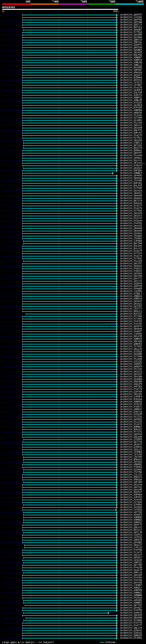The width and height of the screenshot is (146, 644).
Task: Select the UniRef100_C5XQ83 label
Action: pyautogui.click(x=131, y=236)
